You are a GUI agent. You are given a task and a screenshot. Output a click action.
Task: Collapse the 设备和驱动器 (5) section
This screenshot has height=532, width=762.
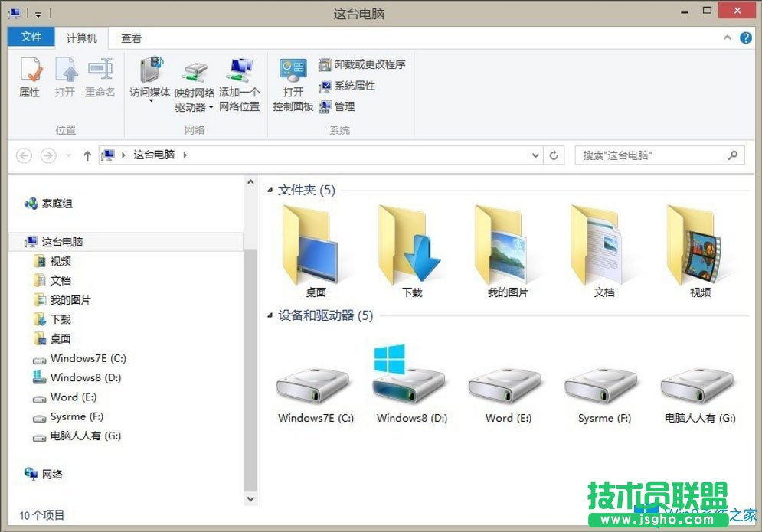click(x=270, y=315)
